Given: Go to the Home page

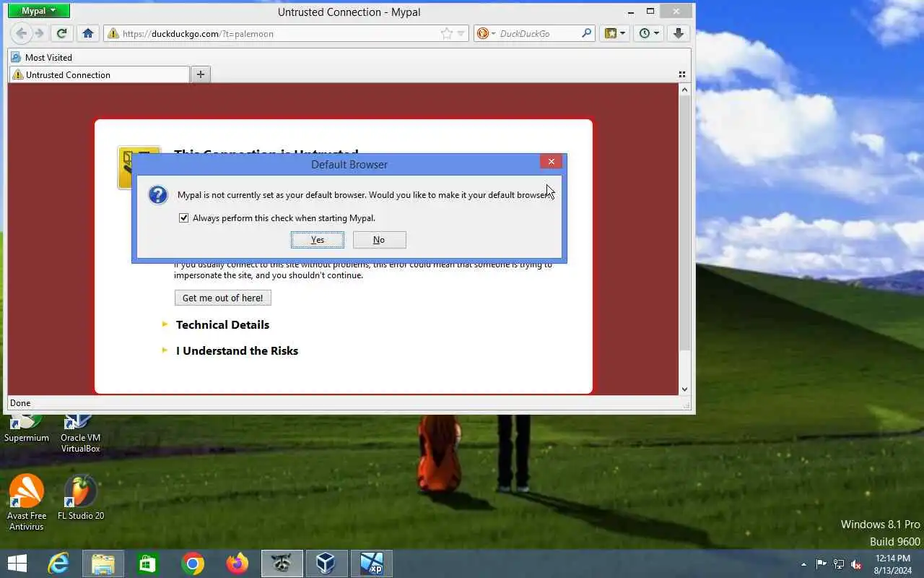Looking at the screenshot, I should [88, 33].
